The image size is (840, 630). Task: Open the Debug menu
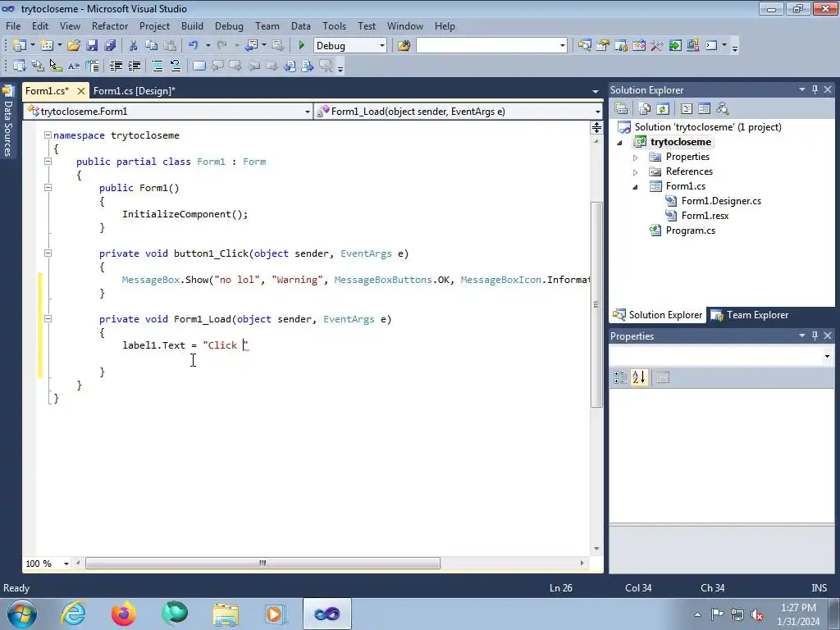pos(229,25)
